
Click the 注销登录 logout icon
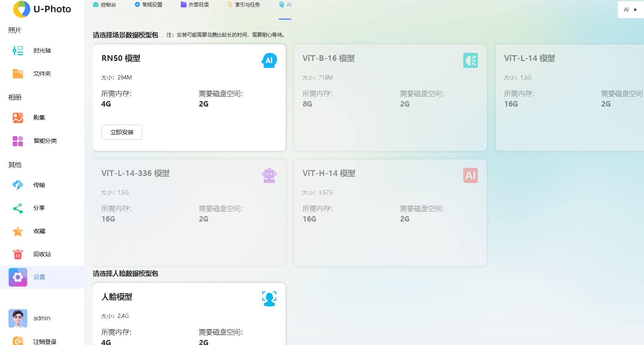tap(18, 341)
